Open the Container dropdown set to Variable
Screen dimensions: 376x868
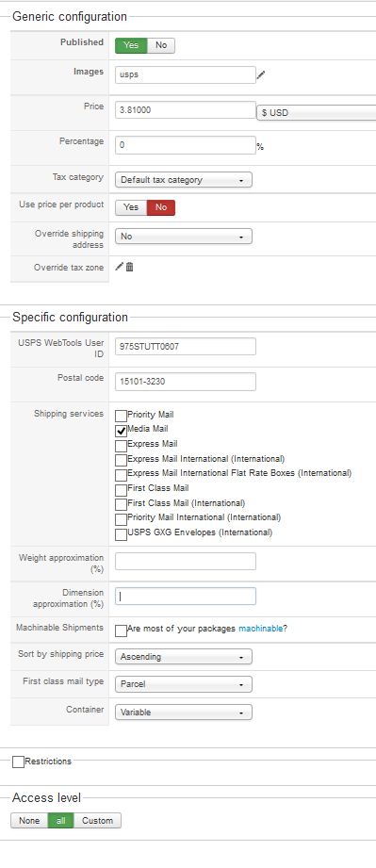click(x=184, y=712)
